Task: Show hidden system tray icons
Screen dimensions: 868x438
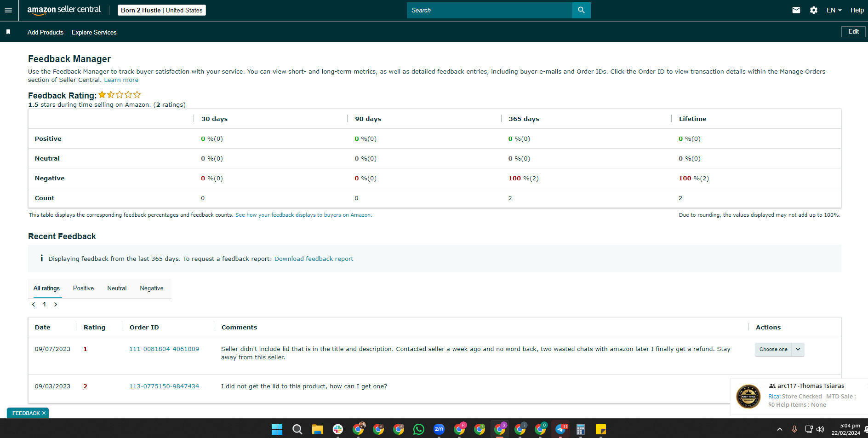Action: (780, 429)
